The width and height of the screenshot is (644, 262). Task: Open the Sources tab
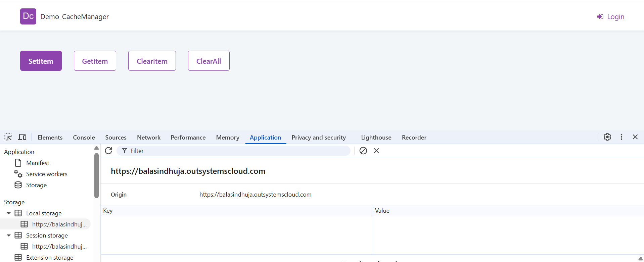(116, 137)
